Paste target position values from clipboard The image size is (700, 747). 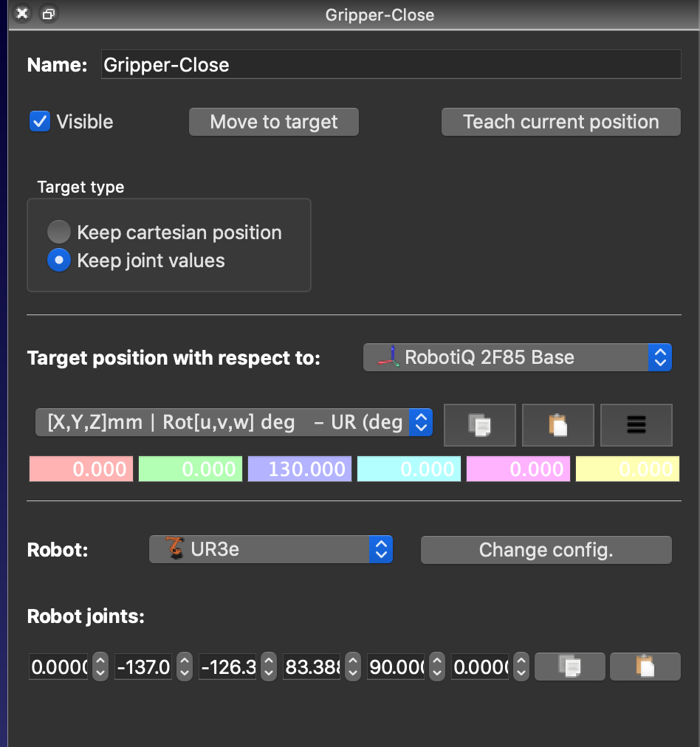click(557, 425)
